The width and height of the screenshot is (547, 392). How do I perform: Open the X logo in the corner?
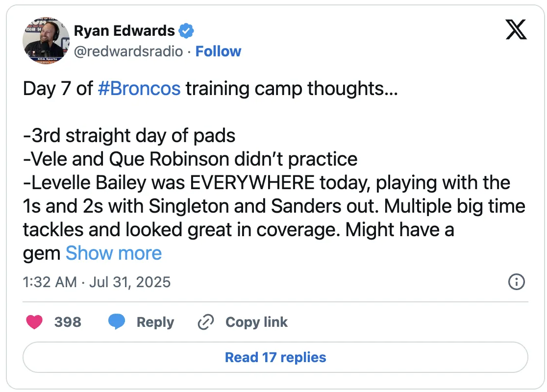[516, 29]
